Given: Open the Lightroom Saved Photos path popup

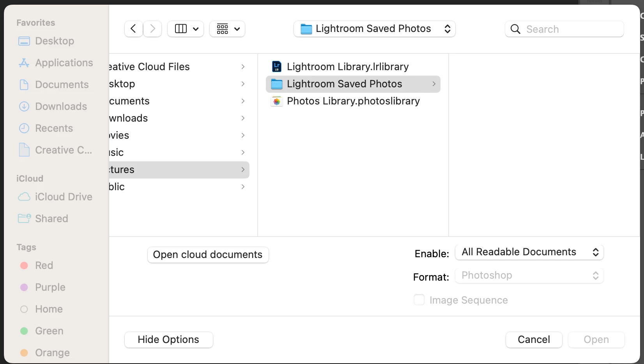Looking at the screenshot, I should tap(374, 29).
